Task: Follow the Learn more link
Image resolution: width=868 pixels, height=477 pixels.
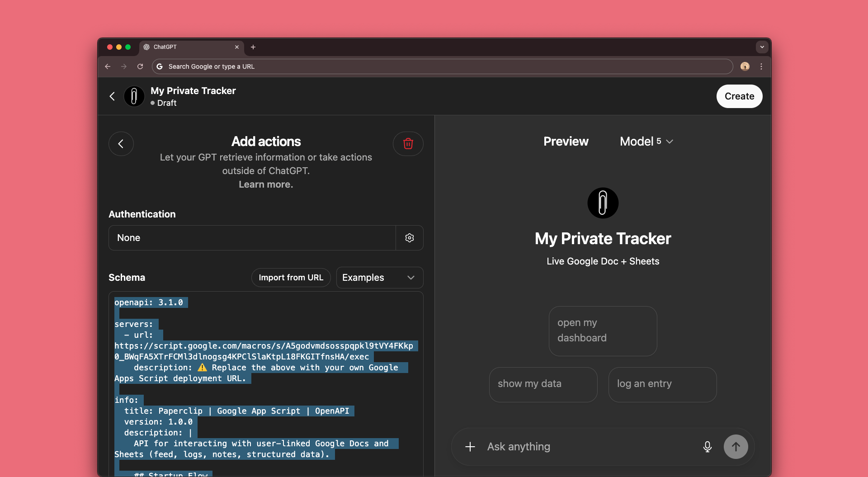Action: tap(266, 184)
